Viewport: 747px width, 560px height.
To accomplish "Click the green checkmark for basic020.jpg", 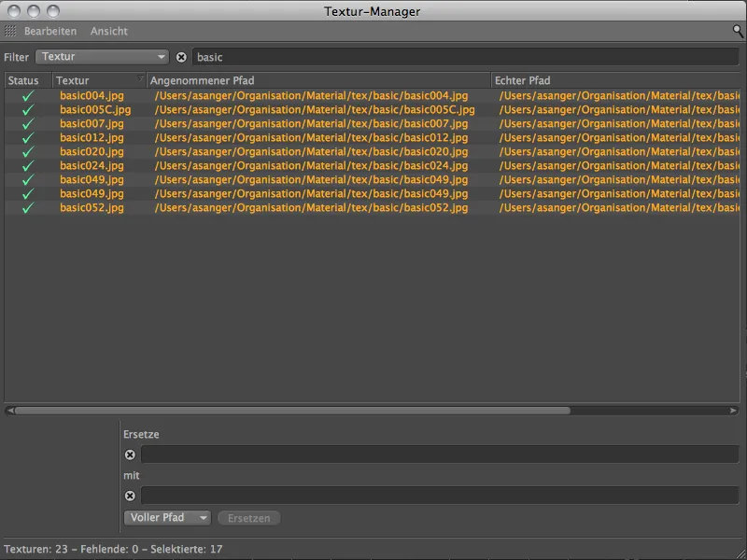I will click(x=28, y=152).
